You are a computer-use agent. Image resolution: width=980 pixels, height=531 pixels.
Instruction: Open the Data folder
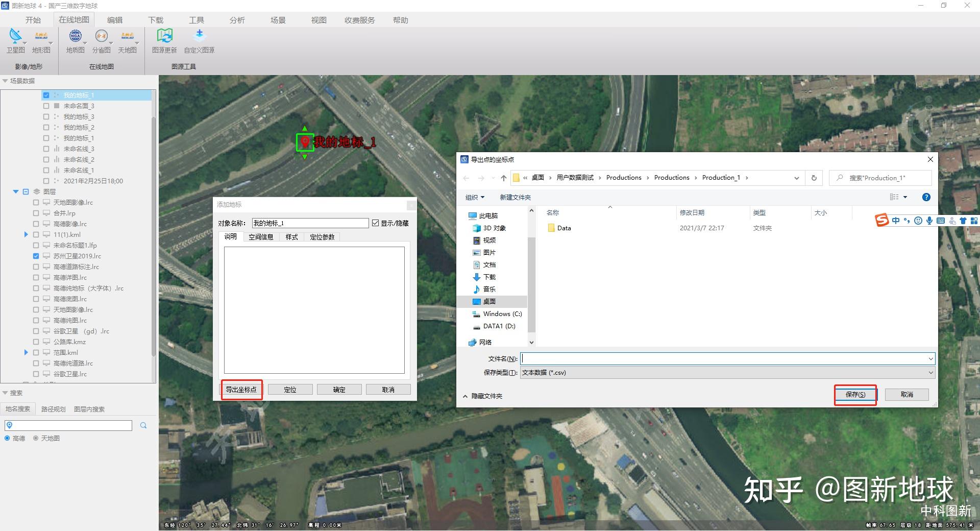[559, 228]
